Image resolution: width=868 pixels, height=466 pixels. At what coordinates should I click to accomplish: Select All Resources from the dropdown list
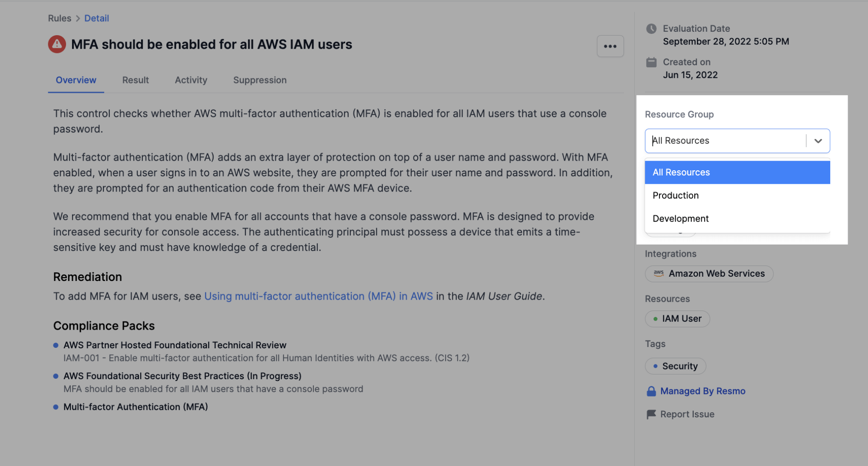coord(737,172)
